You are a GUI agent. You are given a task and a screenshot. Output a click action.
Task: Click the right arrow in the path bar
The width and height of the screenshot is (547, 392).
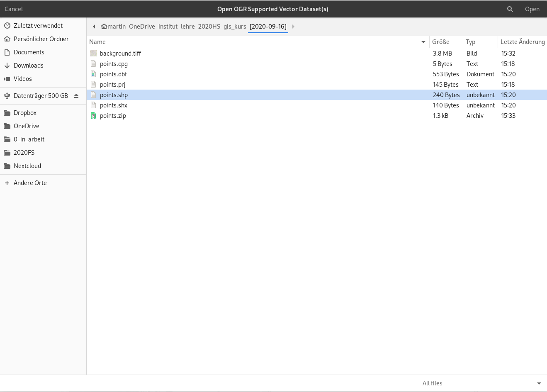293,27
